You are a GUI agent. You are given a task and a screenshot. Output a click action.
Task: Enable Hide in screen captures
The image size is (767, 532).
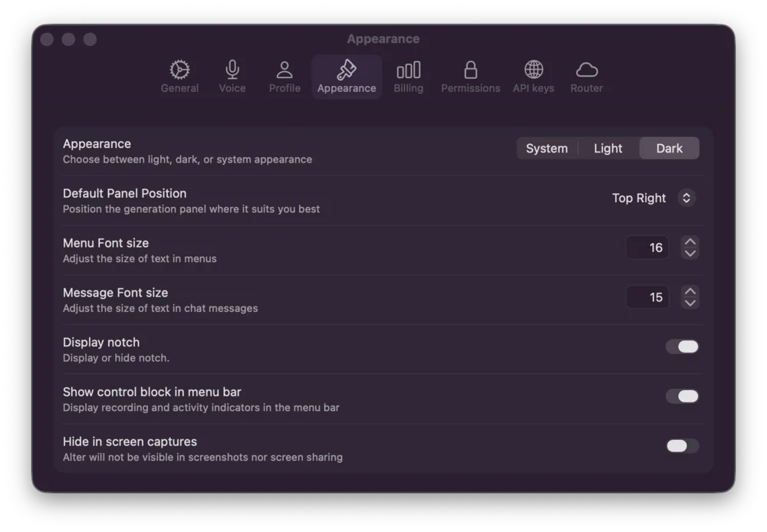pos(682,445)
